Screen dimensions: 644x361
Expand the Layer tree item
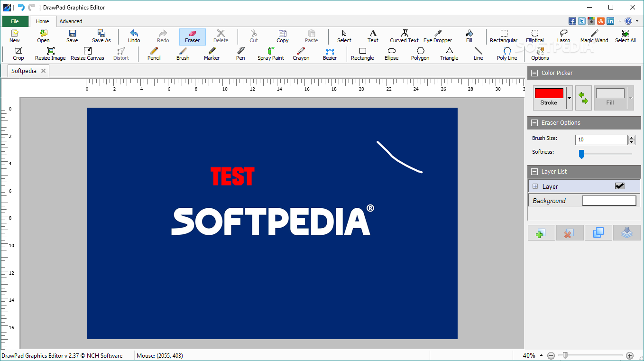535,186
